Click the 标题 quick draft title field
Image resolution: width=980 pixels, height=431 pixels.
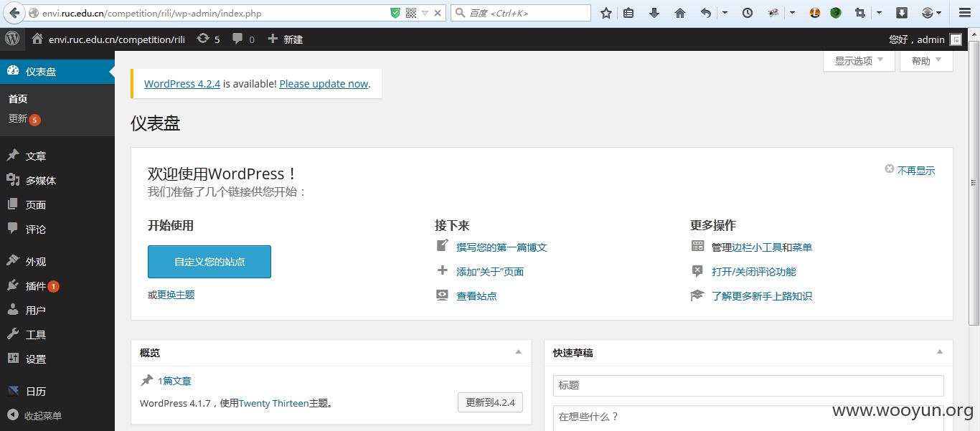pyautogui.click(x=748, y=385)
